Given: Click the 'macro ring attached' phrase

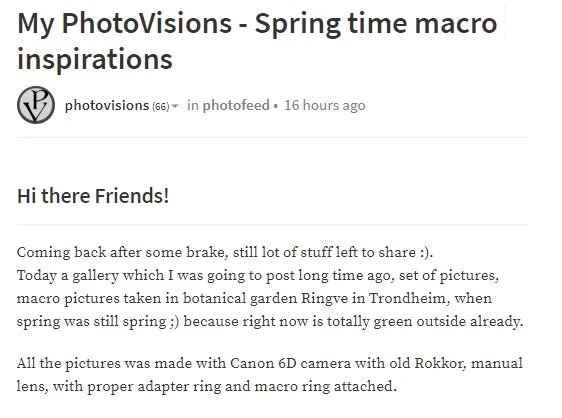Looking at the screenshot, I should pos(325,386).
